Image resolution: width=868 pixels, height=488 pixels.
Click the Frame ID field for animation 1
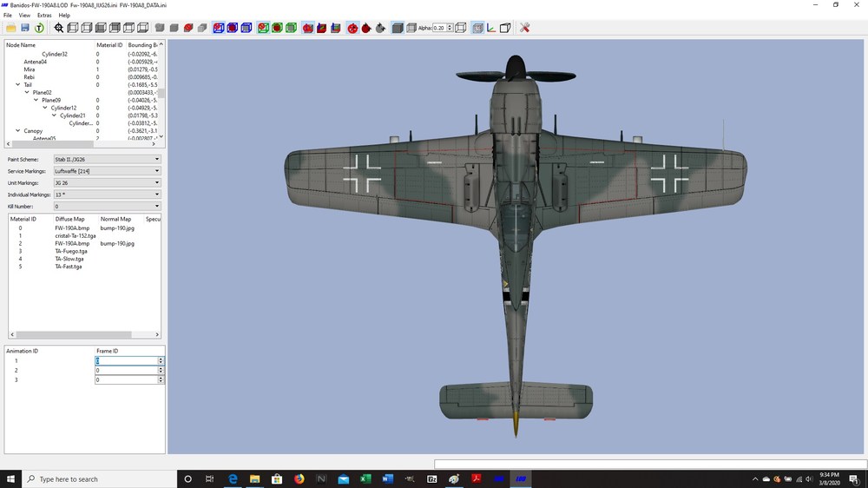coord(126,360)
